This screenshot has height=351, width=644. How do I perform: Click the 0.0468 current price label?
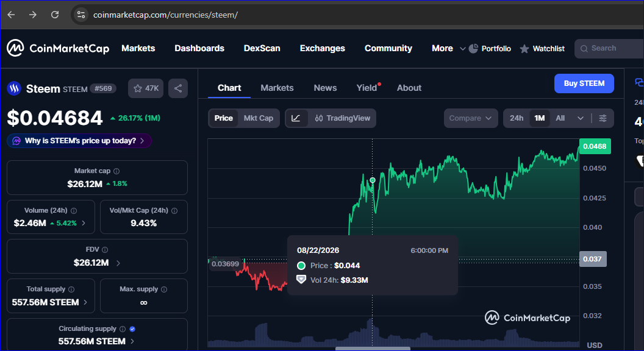595,146
